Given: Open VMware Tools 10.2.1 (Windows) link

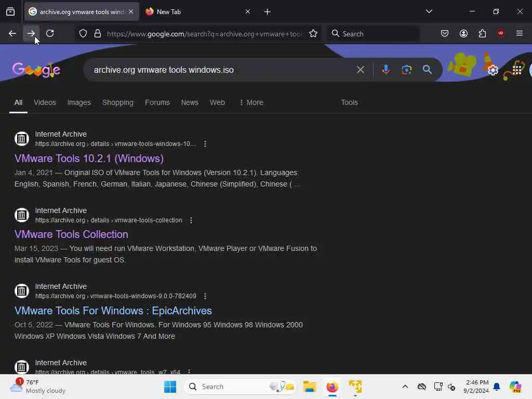Looking at the screenshot, I should point(89,158).
